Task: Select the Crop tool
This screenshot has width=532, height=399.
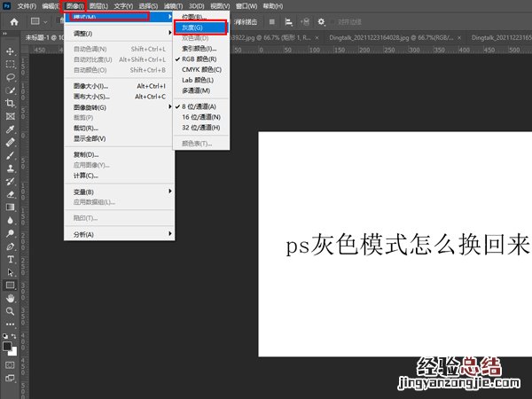Action: (11, 103)
